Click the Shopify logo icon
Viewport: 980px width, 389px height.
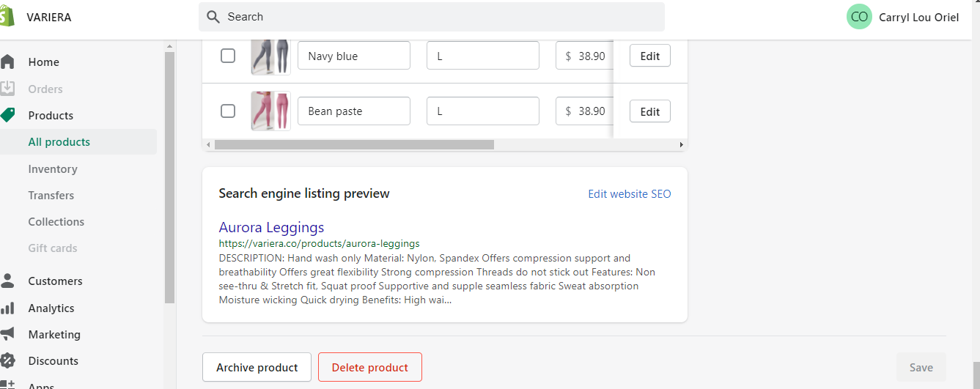coord(7,16)
